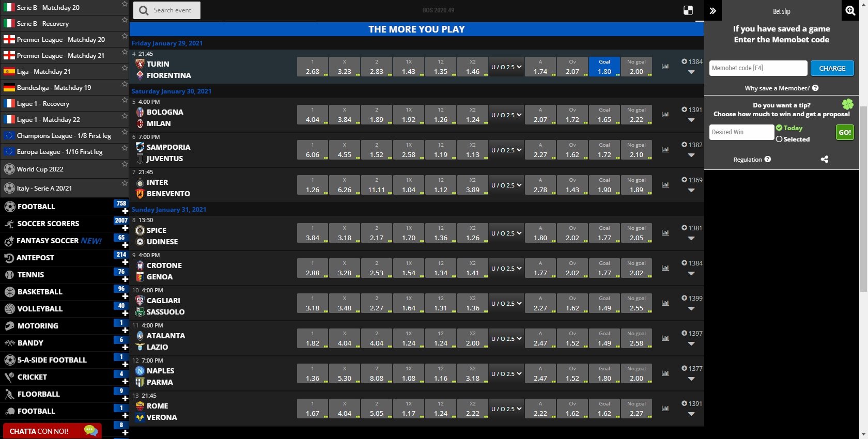Click the share icon in bet slip

click(825, 159)
